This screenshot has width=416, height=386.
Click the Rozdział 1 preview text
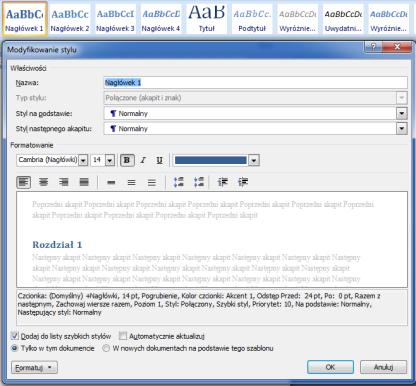[x=57, y=245]
